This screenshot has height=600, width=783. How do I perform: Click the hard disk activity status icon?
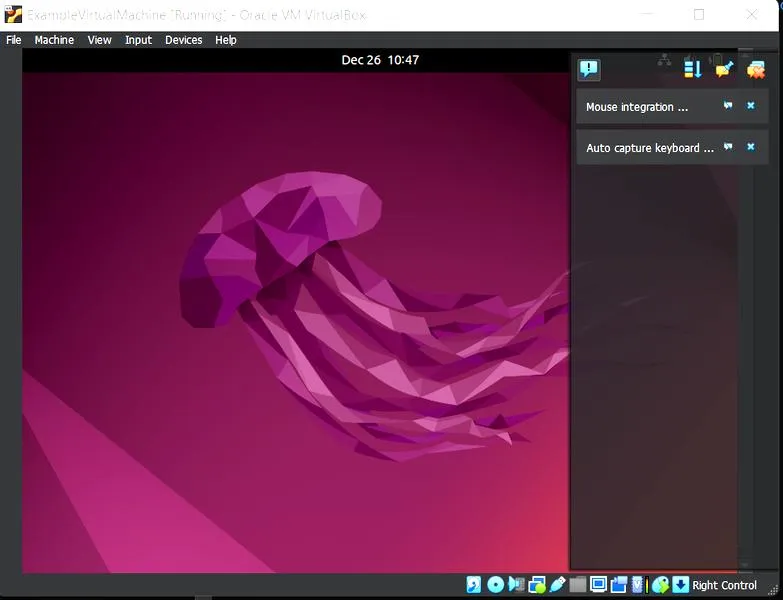(473, 585)
